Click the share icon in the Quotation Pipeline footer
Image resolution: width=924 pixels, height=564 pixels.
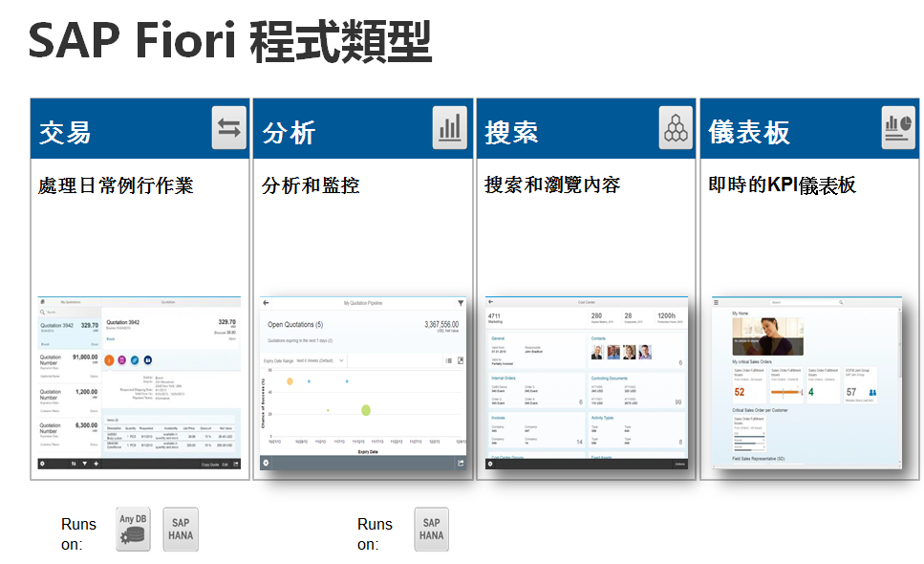pyautogui.click(x=461, y=464)
